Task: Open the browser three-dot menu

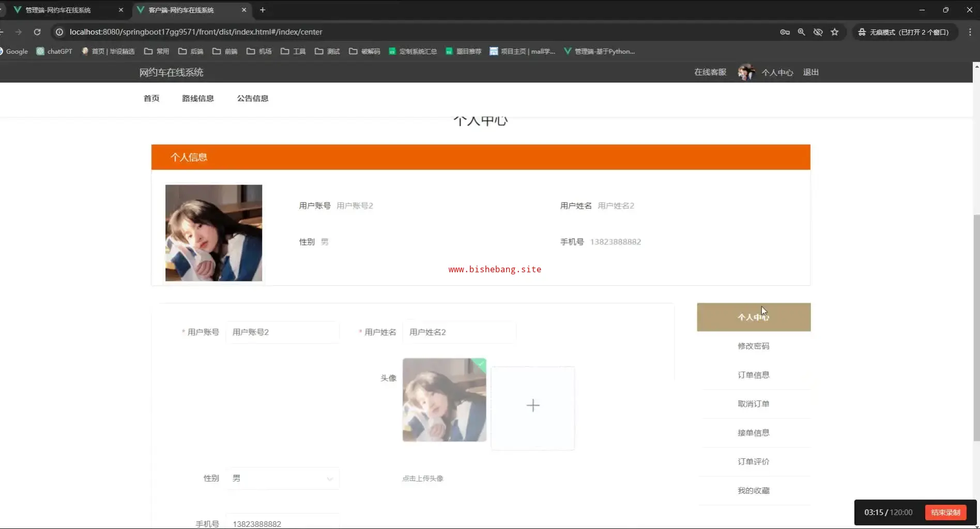Action: (970, 32)
